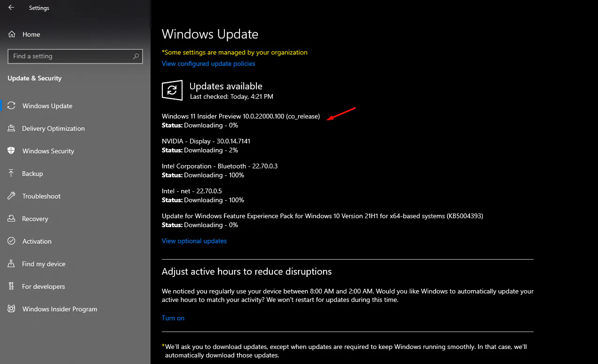
Task: Open View configured update policies link
Action: (x=208, y=63)
